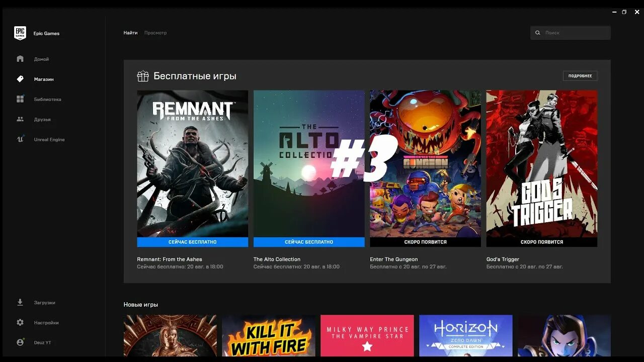Open Remnant: From the Ashes cover
This screenshot has width=644, height=362.
(x=193, y=163)
